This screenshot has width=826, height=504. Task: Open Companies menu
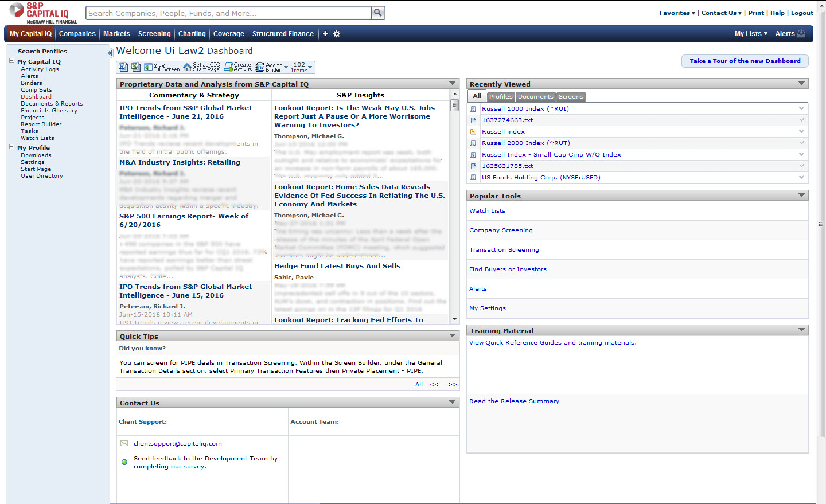tap(77, 34)
